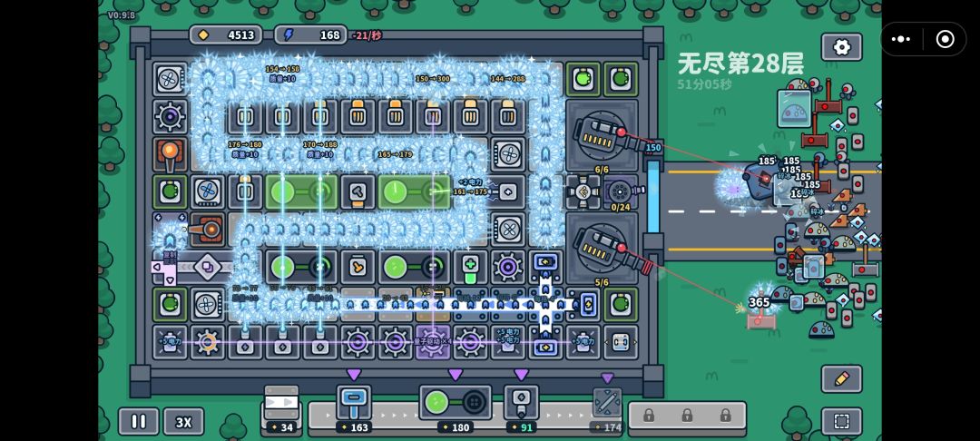
Task: Select the fan tile below the +2 电力 emitter
Action: tap(507, 230)
